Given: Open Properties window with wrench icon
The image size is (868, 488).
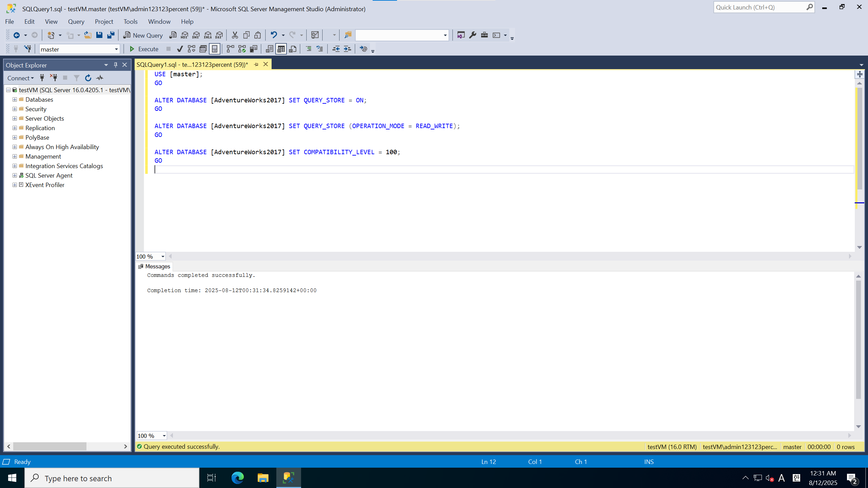Looking at the screenshot, I should tap(473, 35).
